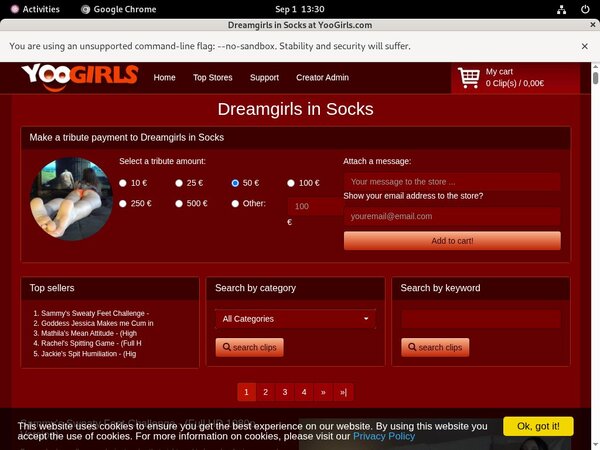Viewport: 600px width, 450px height.
Task: Open the Support menu item
Action: tap(264, 77)
